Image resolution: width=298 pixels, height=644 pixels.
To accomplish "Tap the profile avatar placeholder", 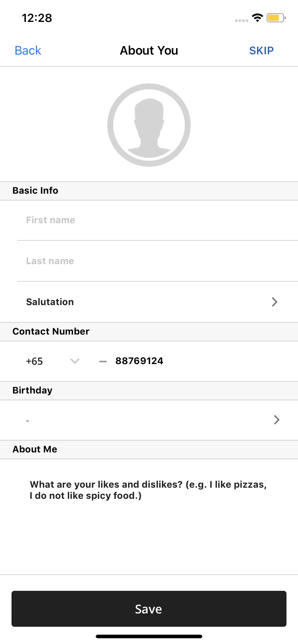I will (x=149, y=125).
